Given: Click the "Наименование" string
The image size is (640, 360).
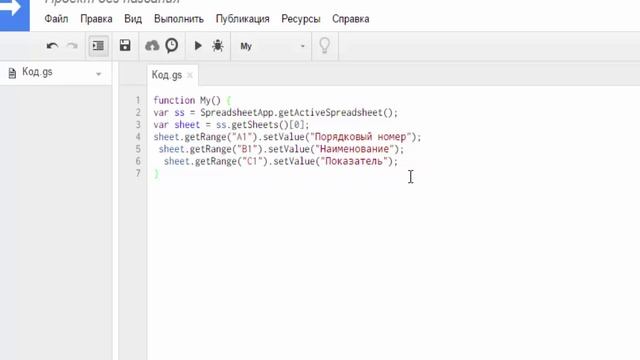Looking at the screenshot, I should [x=354, y=149].
